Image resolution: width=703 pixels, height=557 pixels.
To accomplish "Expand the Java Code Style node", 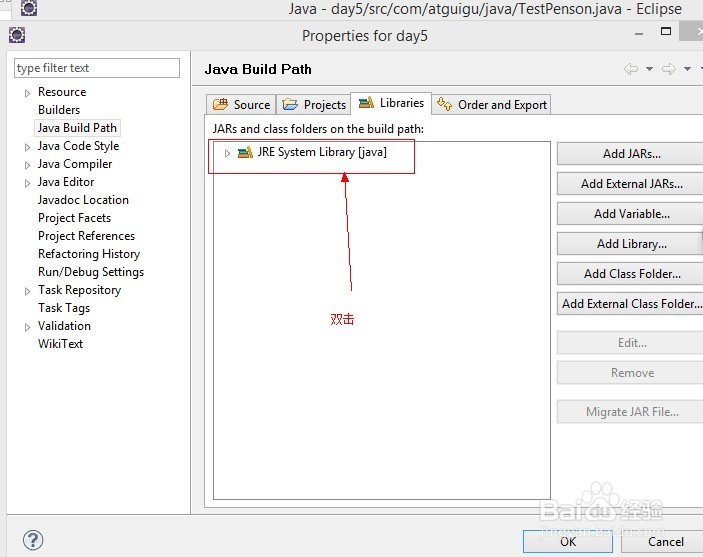I will point(27,147).
